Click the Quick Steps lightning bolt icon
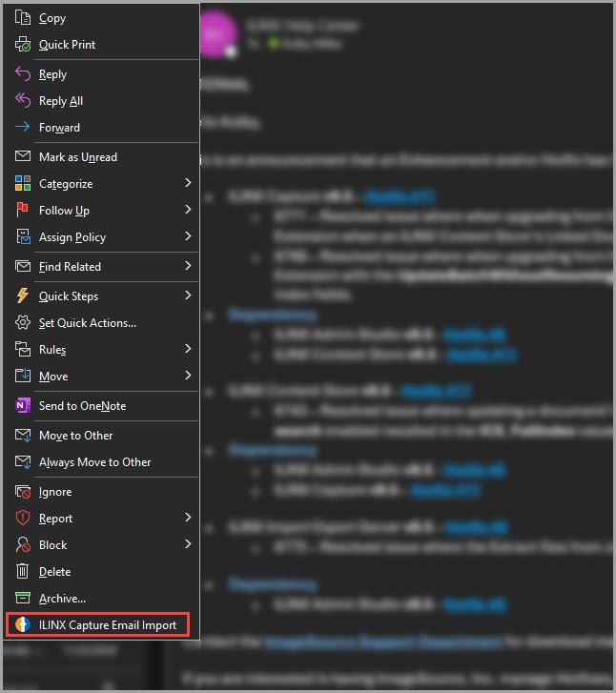The image size is (616, 693). click(x=22, y=296)
